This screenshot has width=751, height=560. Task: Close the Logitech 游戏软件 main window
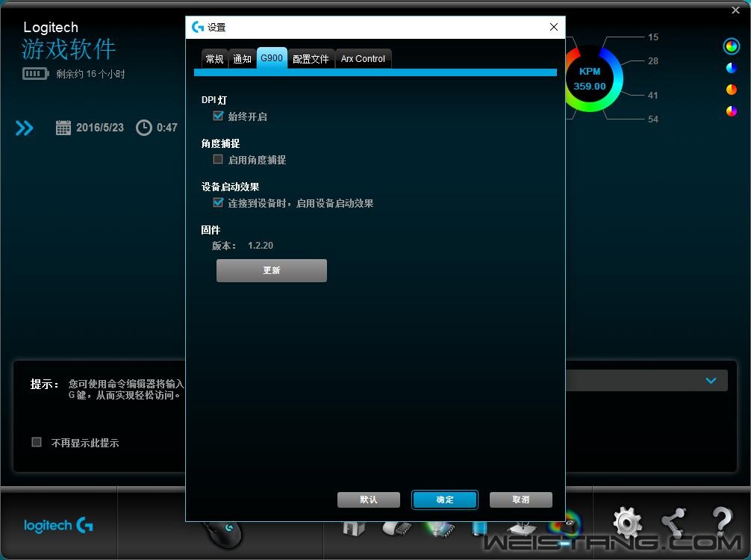pyautogui.click(x=735, y=10)
